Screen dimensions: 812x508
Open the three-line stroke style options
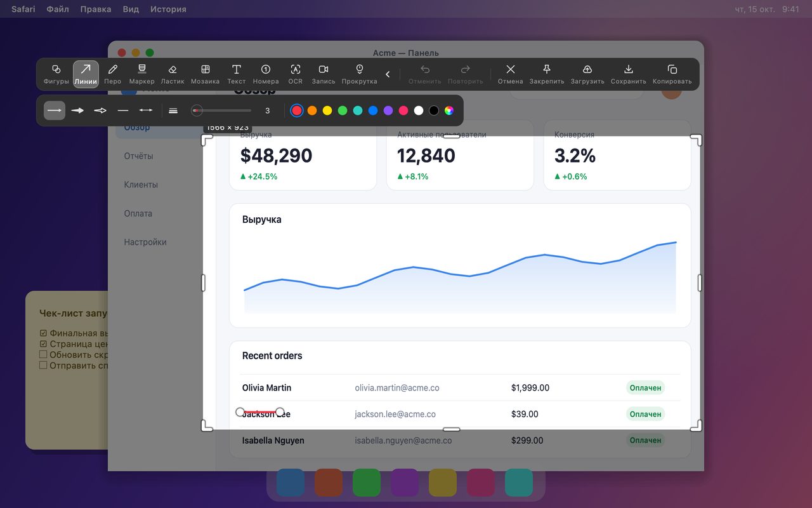pyautogui.click(x=173, y=110)
